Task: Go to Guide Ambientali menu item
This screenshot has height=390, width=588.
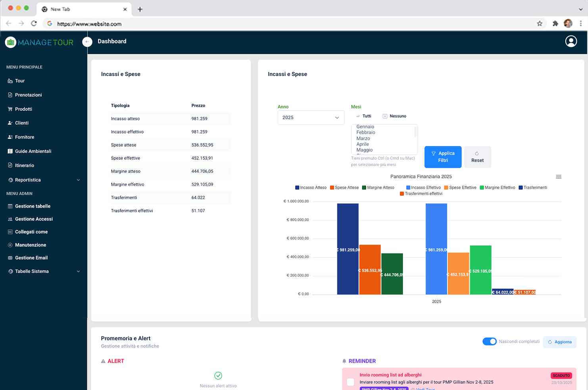Action: pyautogui.click(x=33, y=151)
